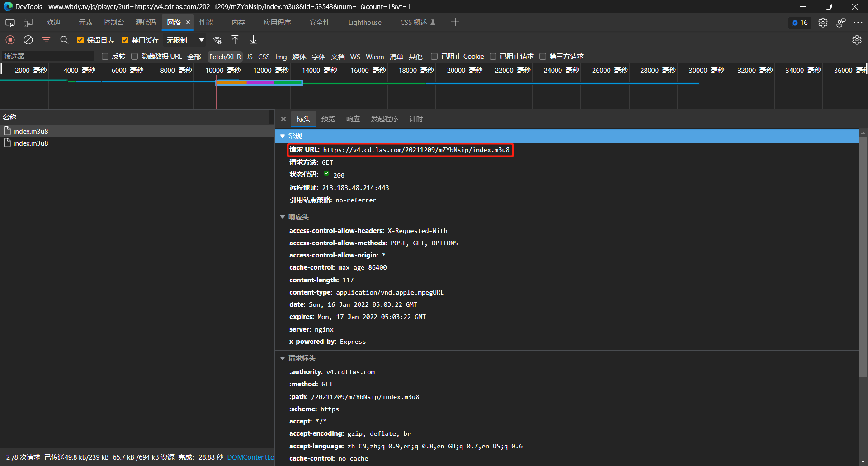Toggle the filter bar icon
Viewport: 868px width, 466px height.
pyautogui.click(x=46, y=40)
